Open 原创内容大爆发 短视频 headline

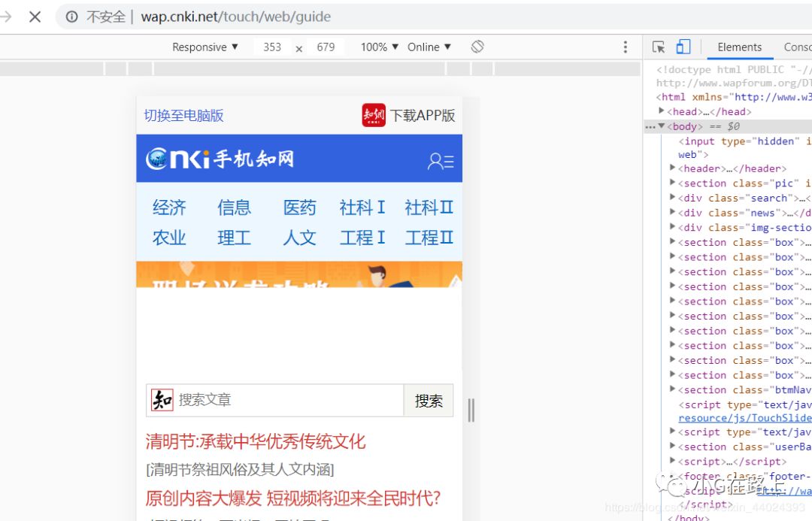pyautogui.click(x=292, y=498)
